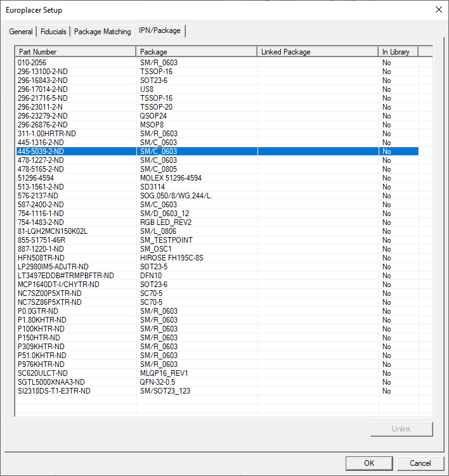Click the In Library column header
Screen dimensions: 449x476
398,51
